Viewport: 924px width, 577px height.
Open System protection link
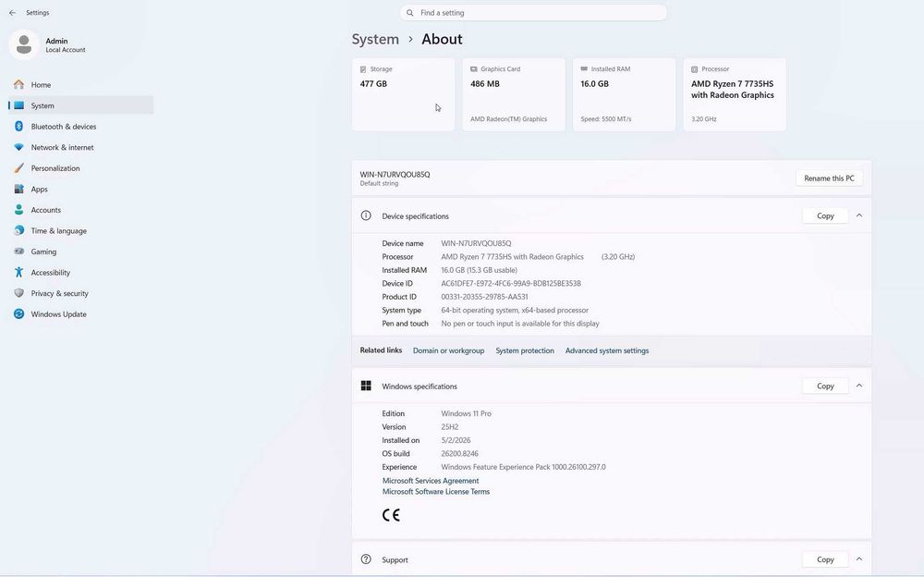click(x=525, y=350)
